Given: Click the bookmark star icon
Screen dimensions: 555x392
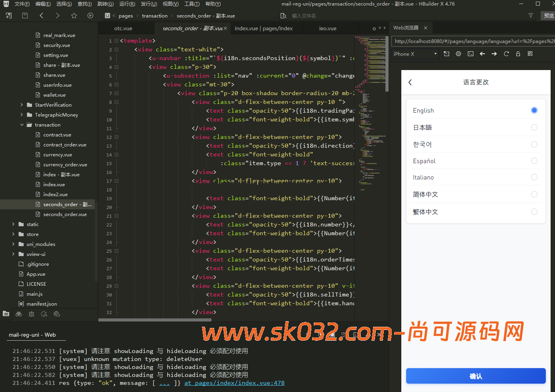Looking at the screenshot, I should 74,16.
